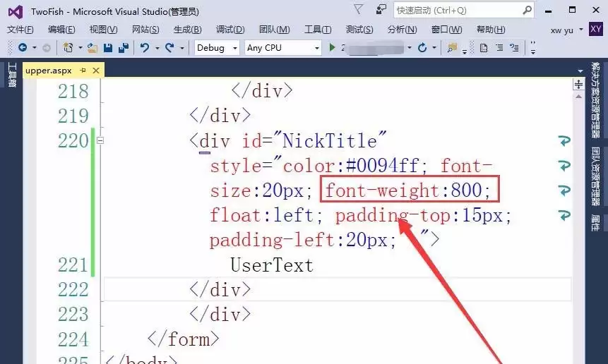
Task: Open the 窗口(W) menu
Action: (447, 30)
